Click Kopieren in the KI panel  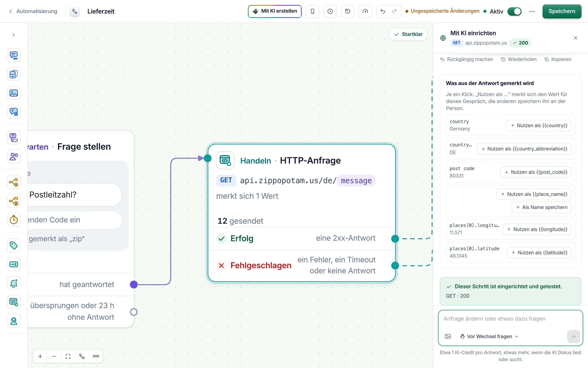tap(558, 59)
